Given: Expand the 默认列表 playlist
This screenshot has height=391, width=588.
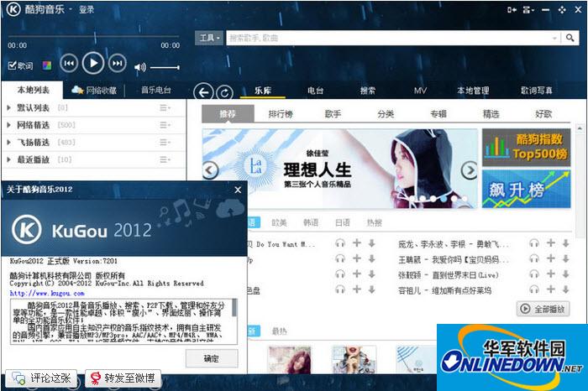Looking at the screenshot, I should [x=8, y=108].
